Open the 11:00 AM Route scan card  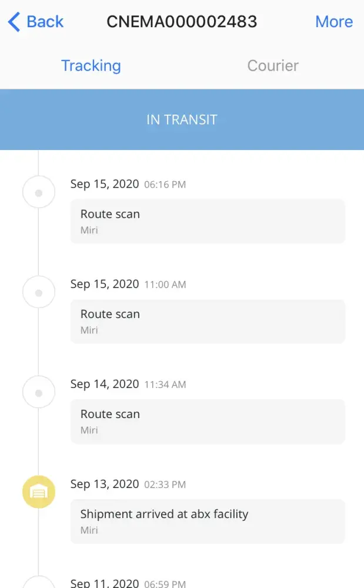[208, 321]
